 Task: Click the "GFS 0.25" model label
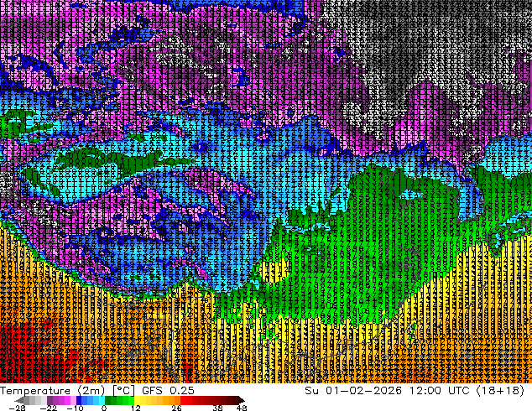coord(168,391)
